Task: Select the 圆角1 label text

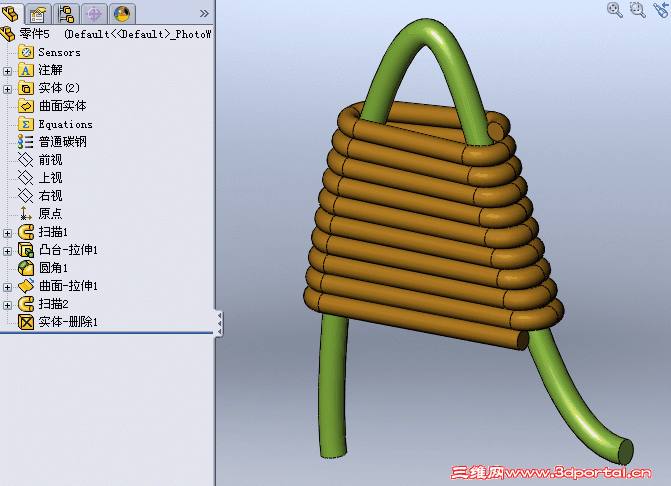Action: [53, 268]
